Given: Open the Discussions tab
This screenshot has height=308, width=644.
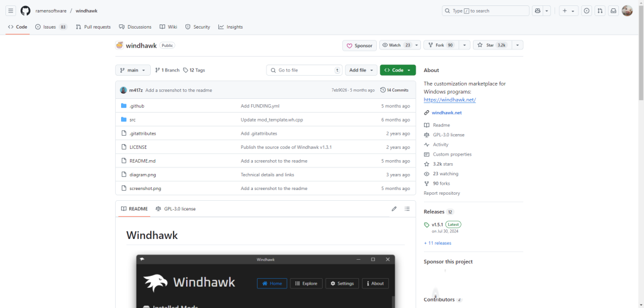Looking at the screenshot, I should (135, 27).
